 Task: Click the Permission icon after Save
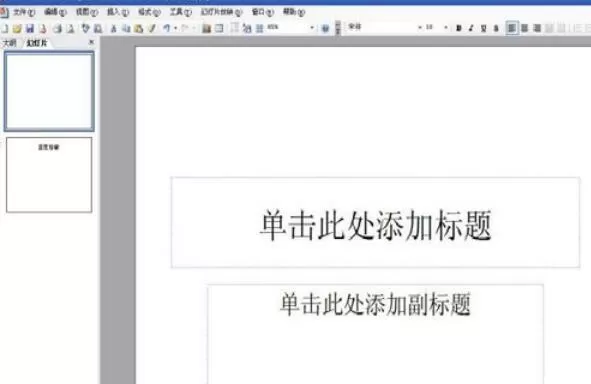pos(43,28)
